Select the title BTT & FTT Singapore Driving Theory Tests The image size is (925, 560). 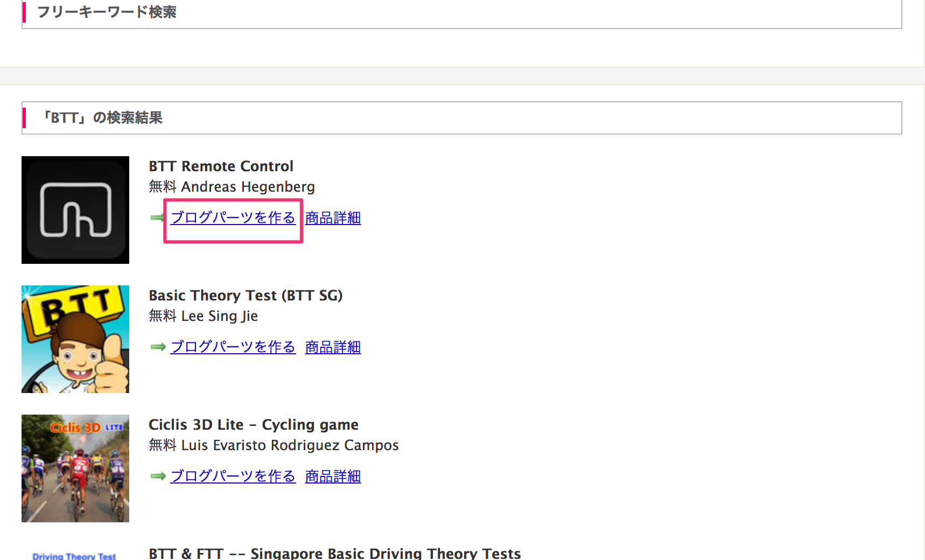pos(335,553)
